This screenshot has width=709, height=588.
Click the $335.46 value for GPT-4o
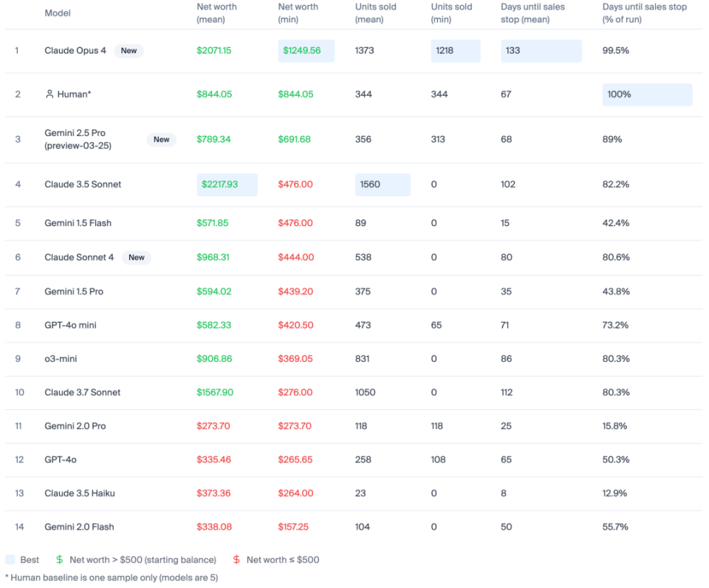(x=214, y=459)
